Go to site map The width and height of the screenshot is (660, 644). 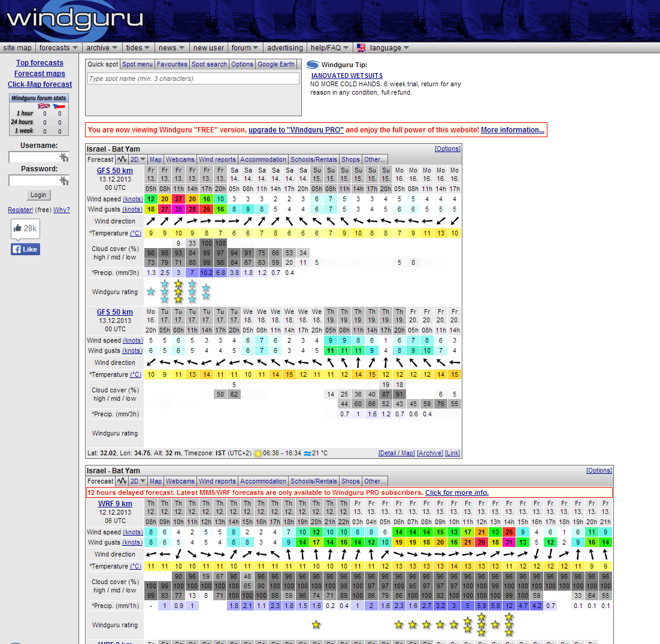click(17, 48)
